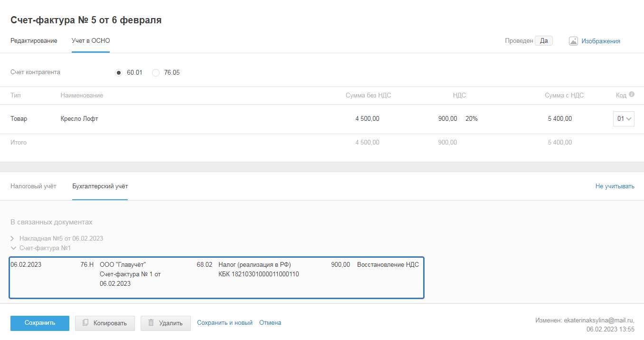
Task: Click the Наименование column header
Action: coord(82,96)
